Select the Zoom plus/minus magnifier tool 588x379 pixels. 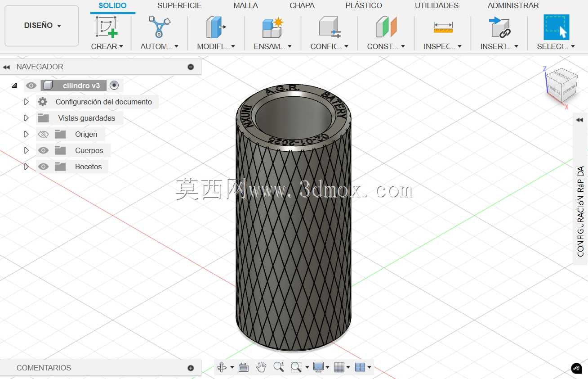[x=279, y=367]
